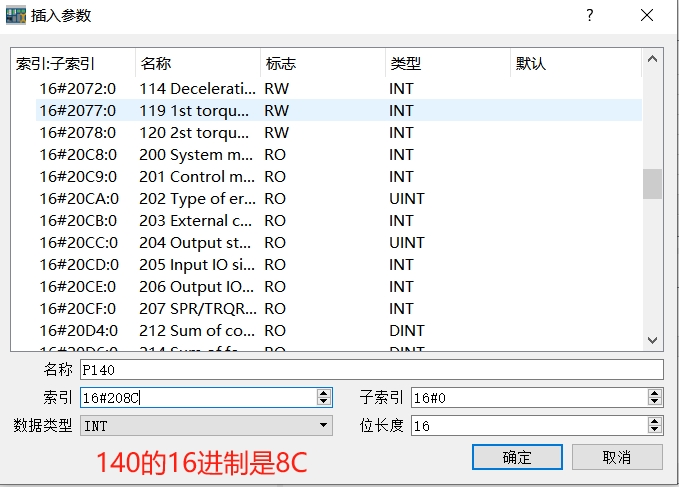Screen dimensions: 679x487
Task: Close the 插入参数 dialog
Action: [x=648, y=16]
